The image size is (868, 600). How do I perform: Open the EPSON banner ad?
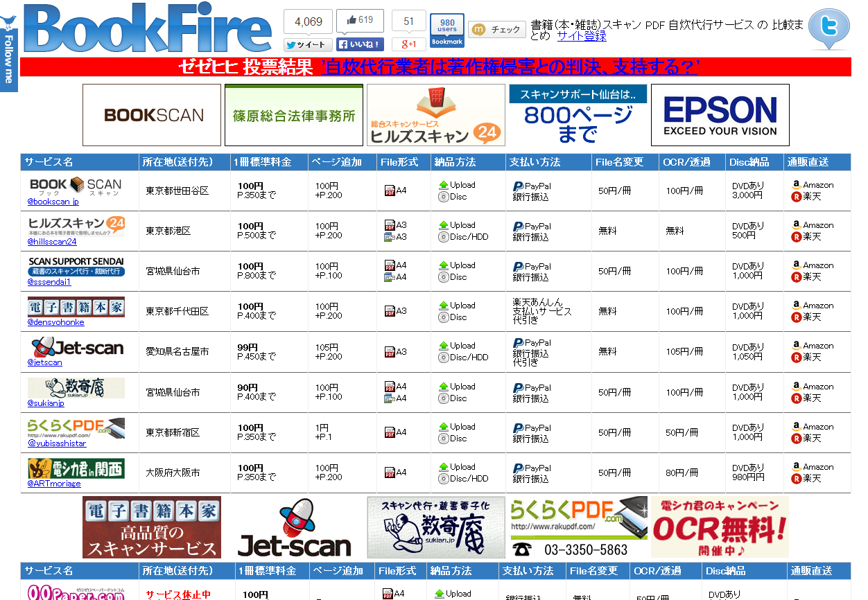720,115
